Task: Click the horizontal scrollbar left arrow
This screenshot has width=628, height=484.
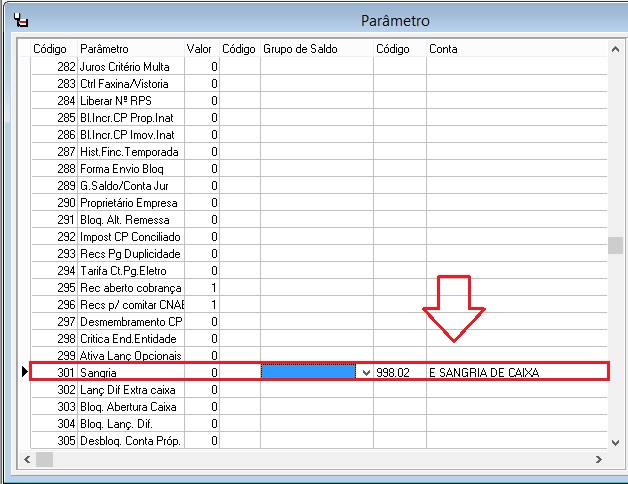Action: tap(27, 459)
